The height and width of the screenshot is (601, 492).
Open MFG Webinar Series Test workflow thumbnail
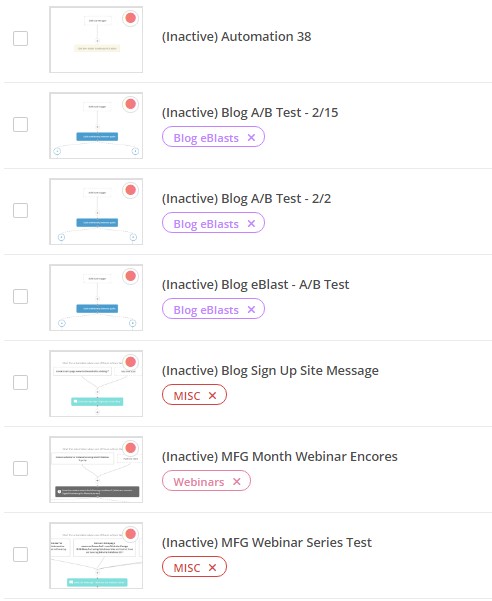tap(96, 555)
